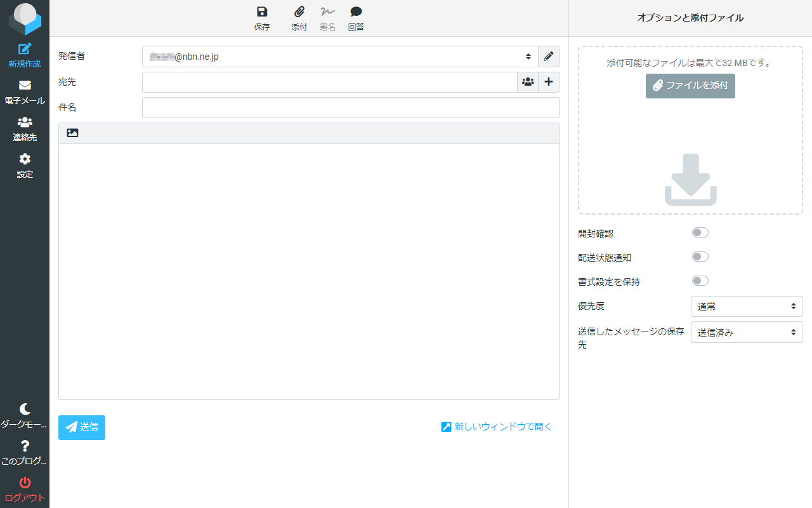
Task: Open 連絡先 contacts
Action: coord(25,129)
